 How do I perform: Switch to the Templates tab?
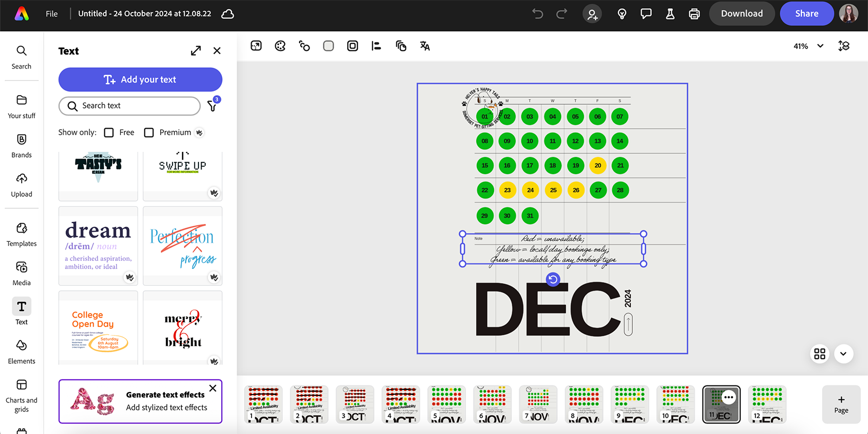tap(22, 234)
